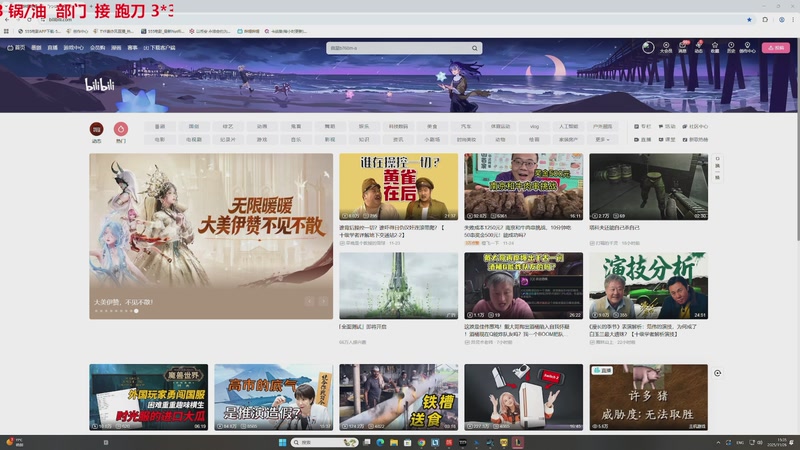Open the user avatar in the header
Screen dimensions: 800x450
[x=648, y=47]
